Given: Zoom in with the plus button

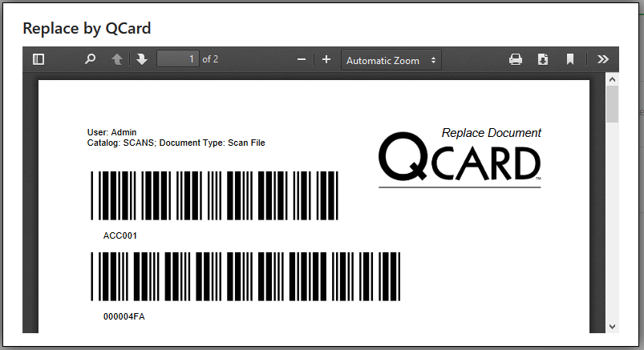Looking at the screenshot, I should (326, 59).
